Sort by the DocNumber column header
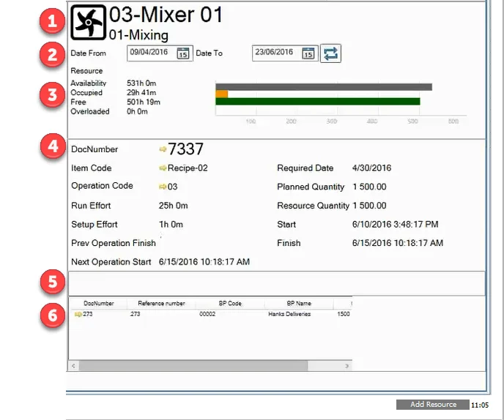504x420 pixels. coord(97,303)
